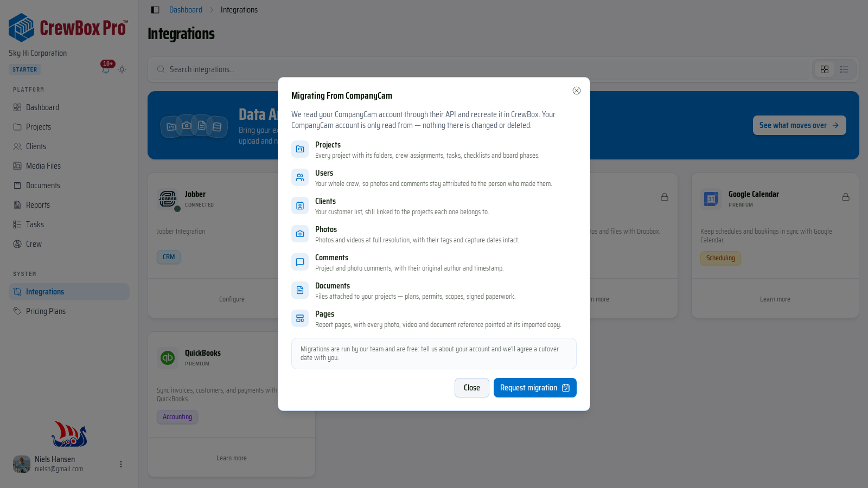Image resolution: width=868 pixels, height=488 pixels.
Task: Open Media Files in the sidebar
Action: (69, 166)
